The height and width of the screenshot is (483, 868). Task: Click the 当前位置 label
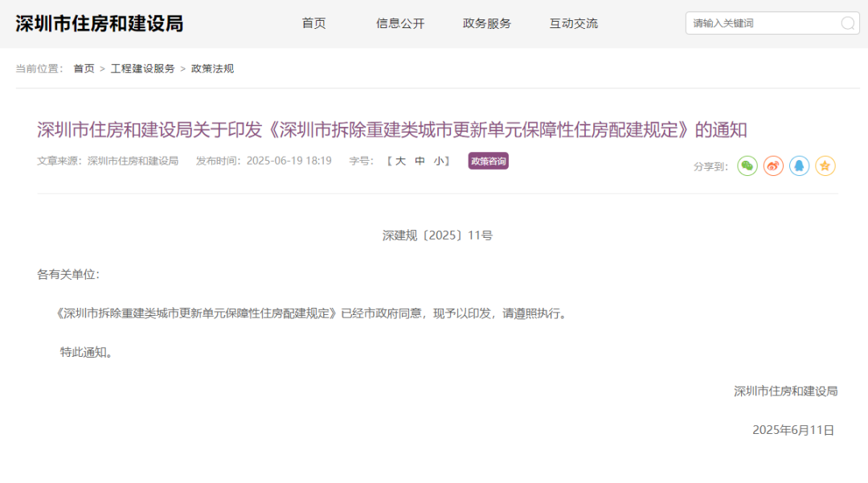39,68
